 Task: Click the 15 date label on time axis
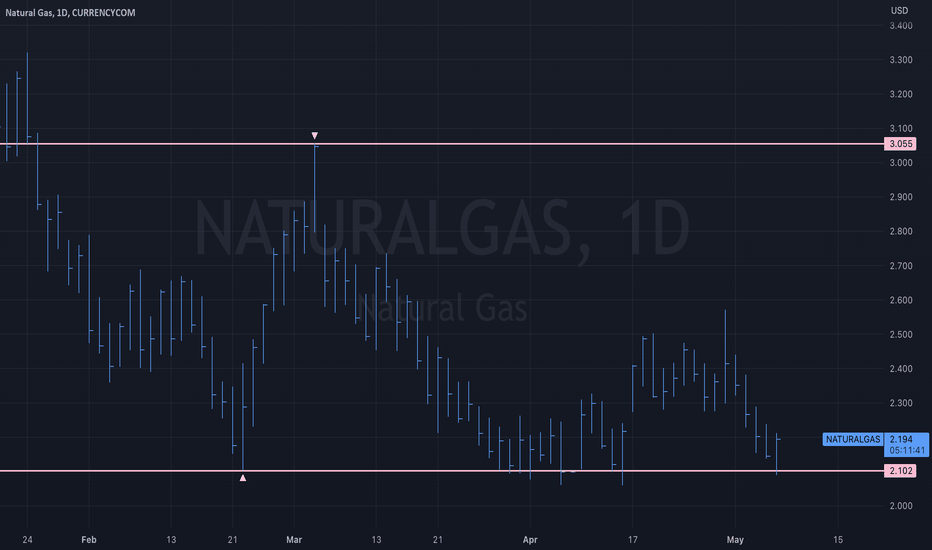837,540
